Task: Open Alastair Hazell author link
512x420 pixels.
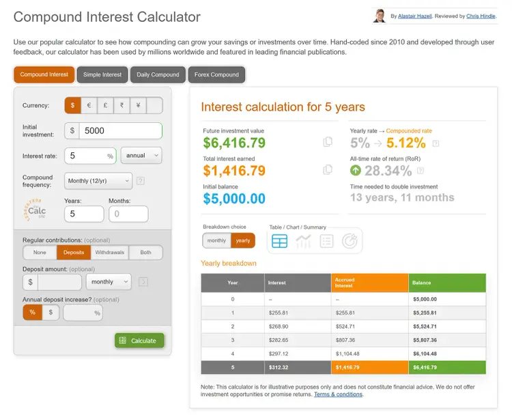Action: tap(414, 16)
